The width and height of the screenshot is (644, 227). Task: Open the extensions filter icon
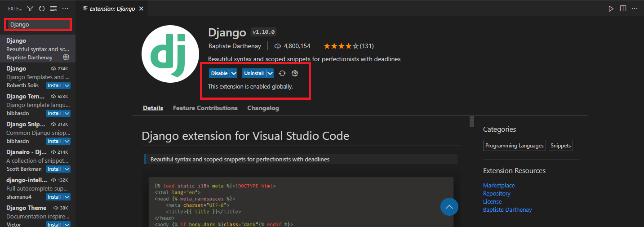pos(30,9)
